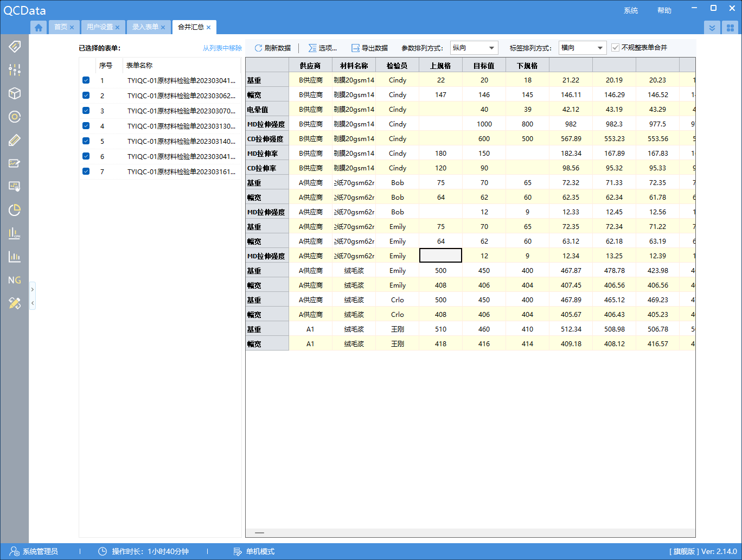Toggle the 不规整表单合并 checkbox

point(615,48)
